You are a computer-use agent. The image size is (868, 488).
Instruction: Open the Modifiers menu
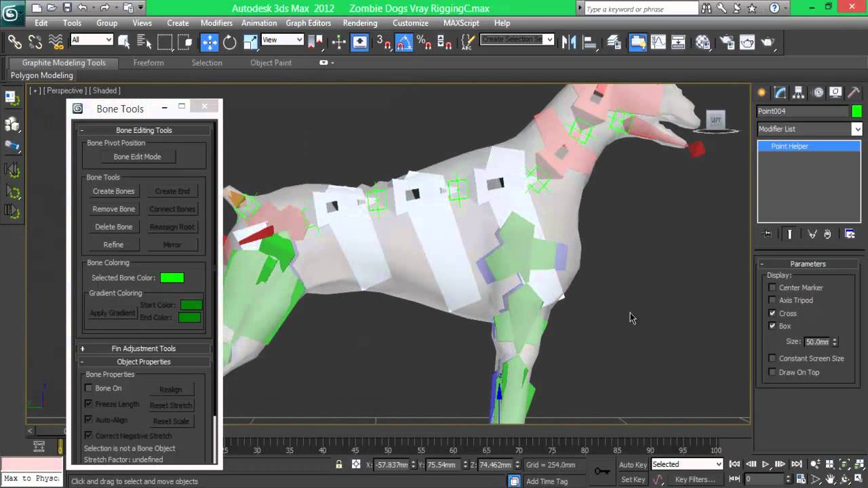click(x=216, y=23)
